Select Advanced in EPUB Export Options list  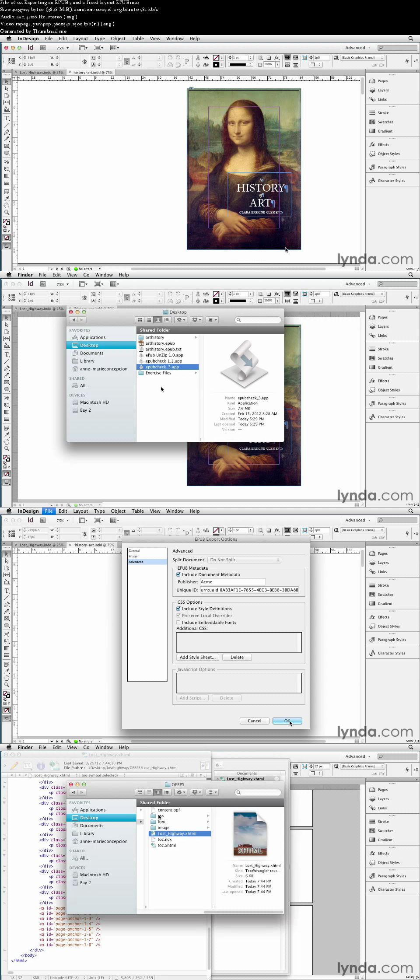[147, 562]
